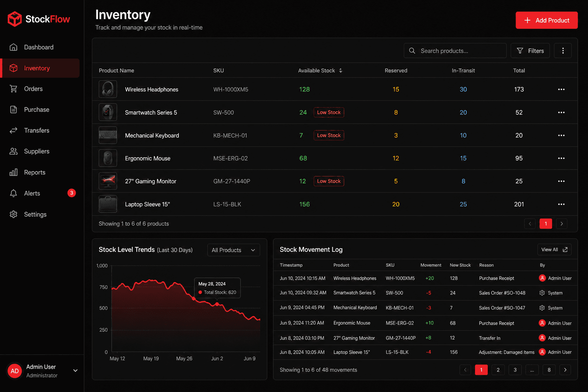The width and height of the screenshot is (588, 392).
Task: Sort by Available Stock arrow
Action: [341, 70]
